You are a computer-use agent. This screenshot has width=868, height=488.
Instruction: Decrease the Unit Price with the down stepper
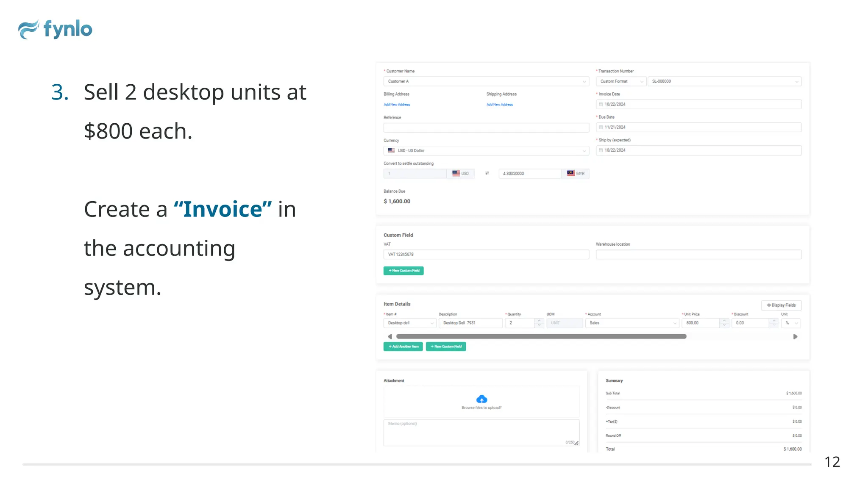pos(724,325)
